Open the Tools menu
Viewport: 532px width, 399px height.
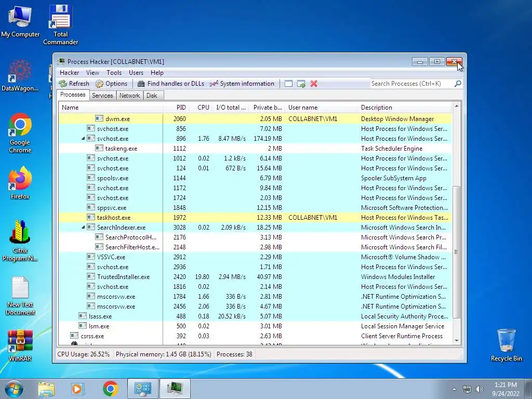click(x=114, y=73)
